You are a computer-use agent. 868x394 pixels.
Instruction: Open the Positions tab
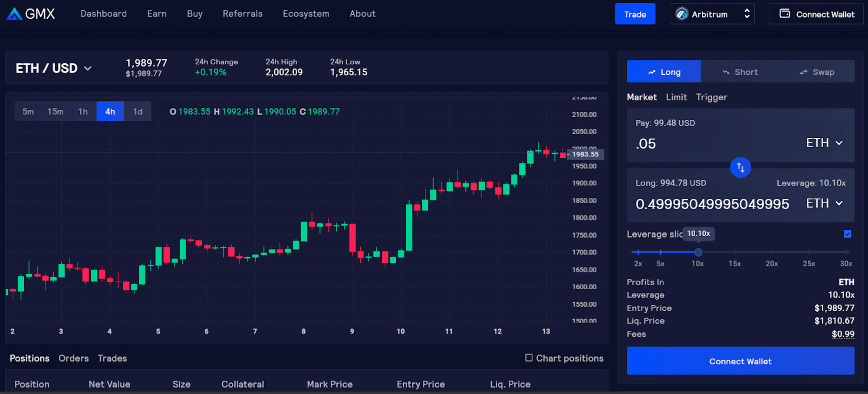pyautogui.click(x=30, y=358)
